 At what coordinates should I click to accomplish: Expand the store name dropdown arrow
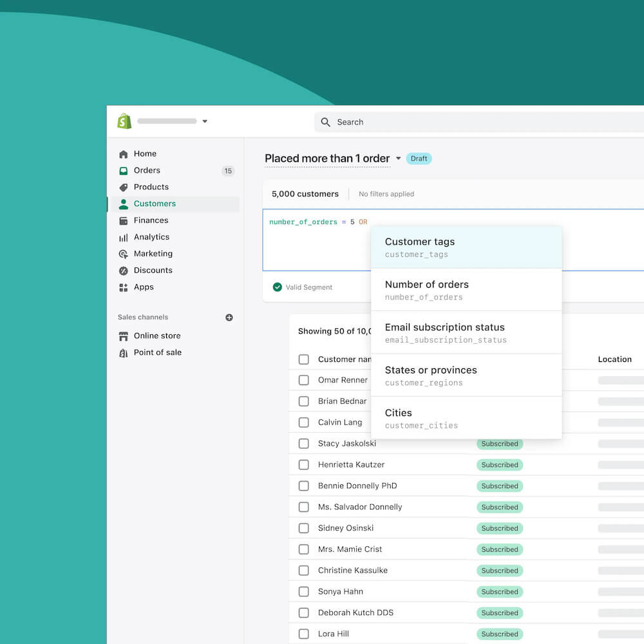click(205, 121)
